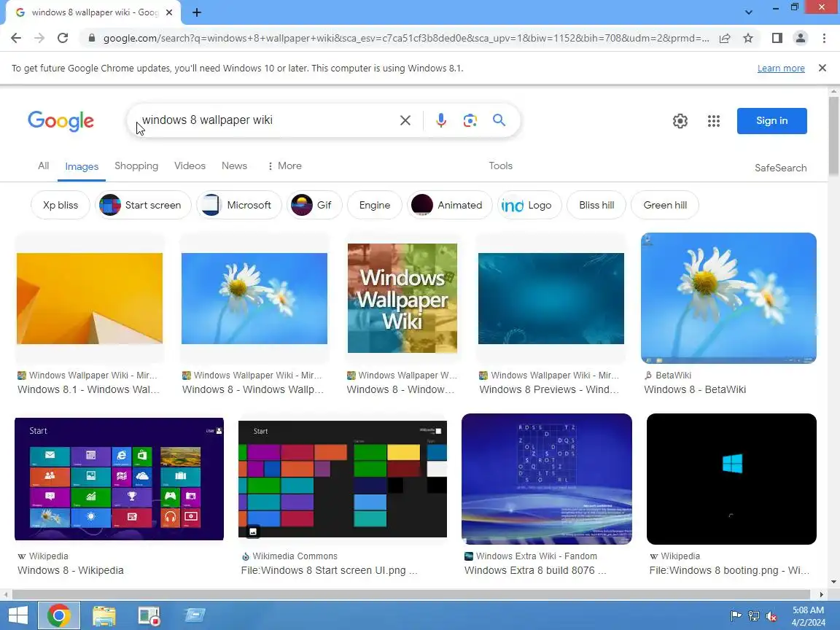The height and width of the screenshot is (630, 840).
Task: Open SafeSearch settings
Action: click(x=780, y=168)
